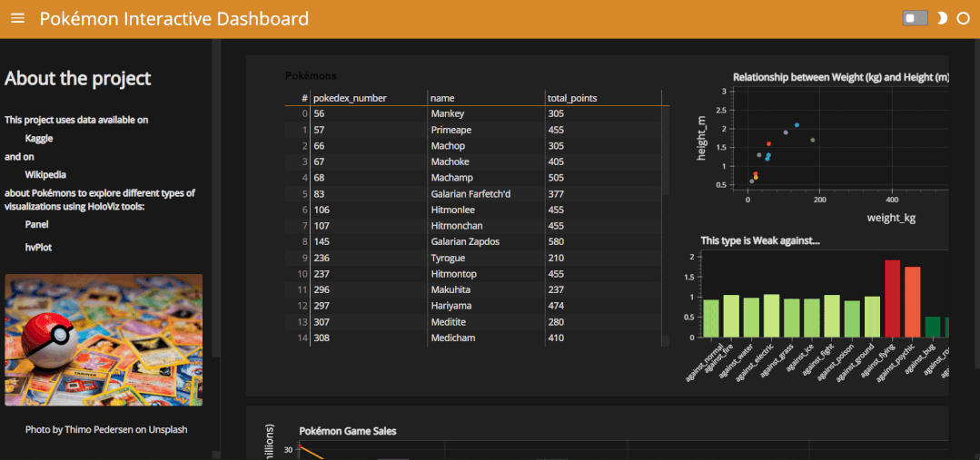Select the Medicham name cell
This screenshot has height=460, width=980.
486,338
